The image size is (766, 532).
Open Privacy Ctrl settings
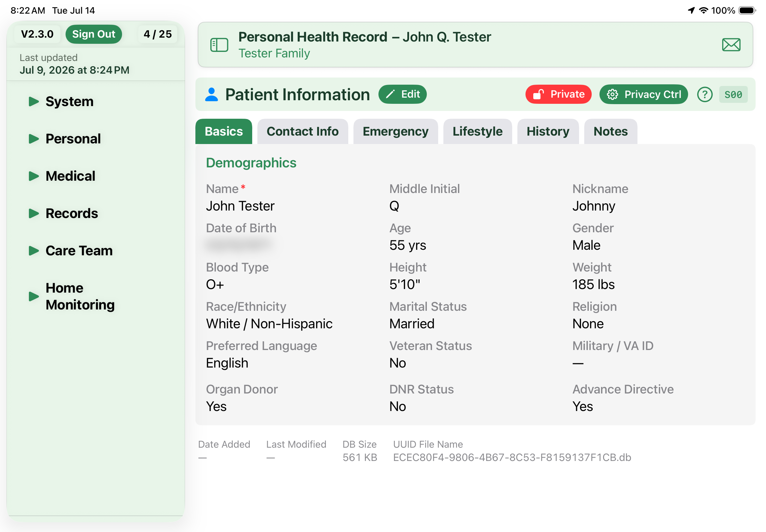point(643,94)
